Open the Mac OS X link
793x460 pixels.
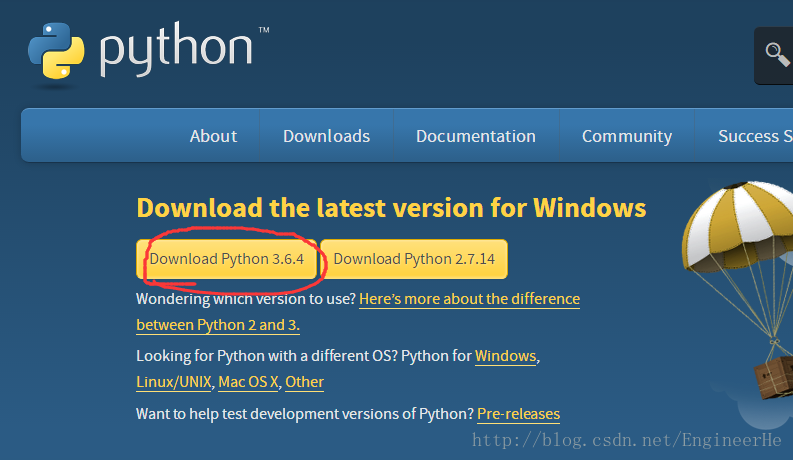(x=248, y=382)
